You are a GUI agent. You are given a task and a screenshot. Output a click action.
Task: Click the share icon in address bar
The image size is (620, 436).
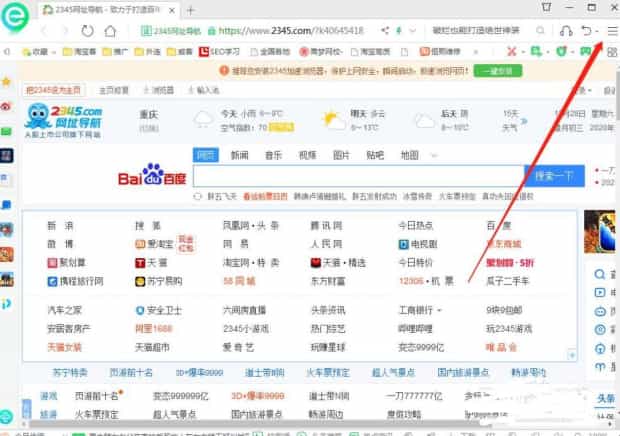coord(385,30)
